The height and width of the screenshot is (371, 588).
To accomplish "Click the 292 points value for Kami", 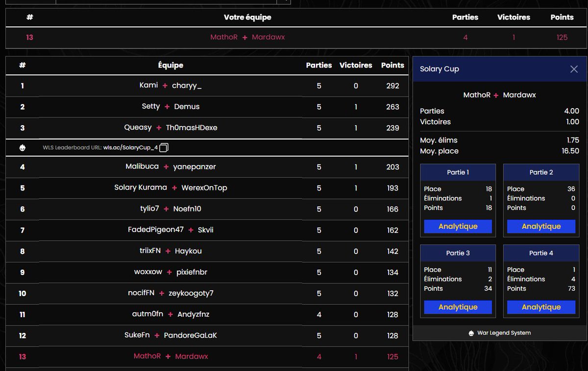I will (392, 86).
